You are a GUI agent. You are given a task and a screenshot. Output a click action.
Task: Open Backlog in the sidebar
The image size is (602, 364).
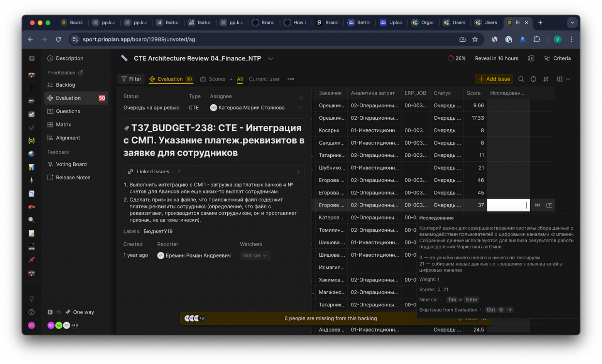[x=65, y=85]
